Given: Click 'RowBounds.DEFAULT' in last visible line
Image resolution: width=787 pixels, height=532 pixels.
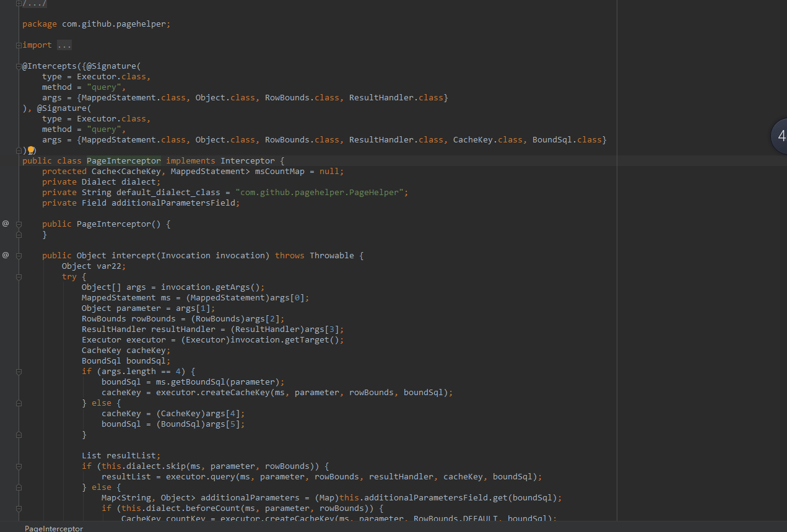Looking at the screenshot, I should coord(456,518).
